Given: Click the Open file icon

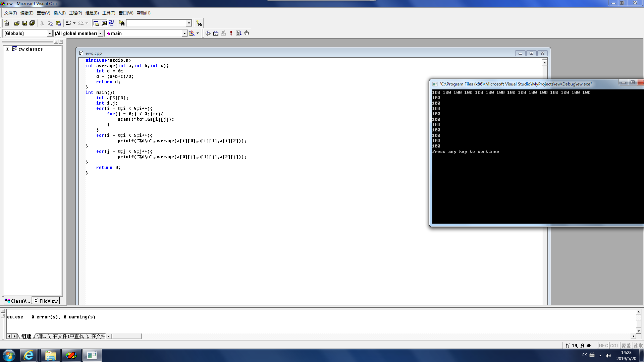Looking at the screenshot, I should point(17,23).
